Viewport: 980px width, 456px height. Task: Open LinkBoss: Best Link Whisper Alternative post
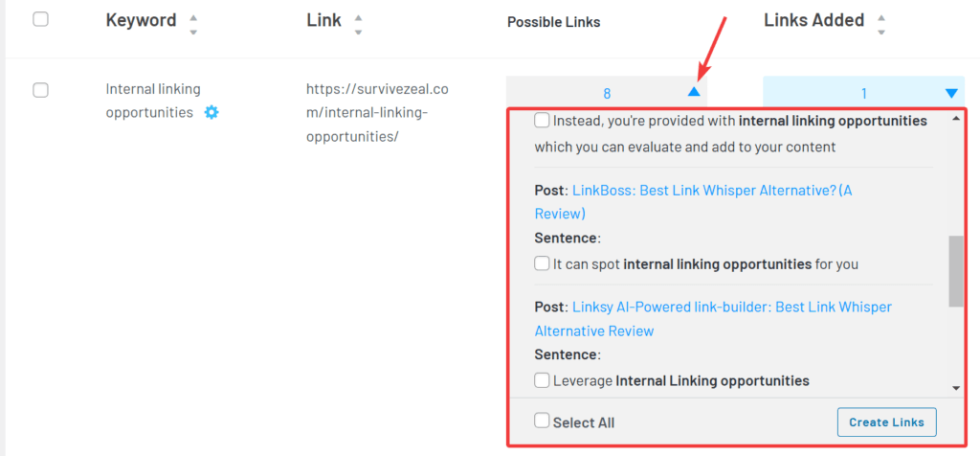pyautogui.click(x=711, y=191)
